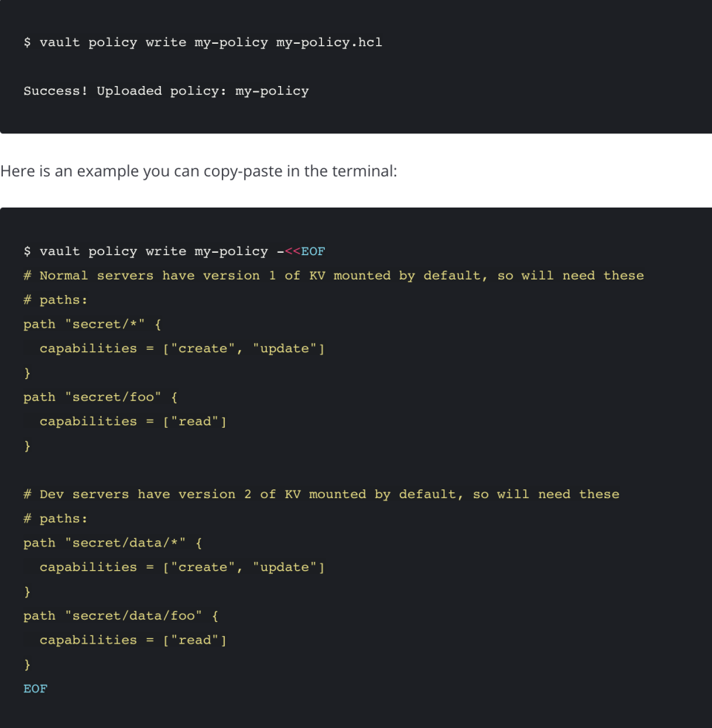
Task: Click "read" capability under the secret/data/foo path
Action: click(x=195, y=641)
